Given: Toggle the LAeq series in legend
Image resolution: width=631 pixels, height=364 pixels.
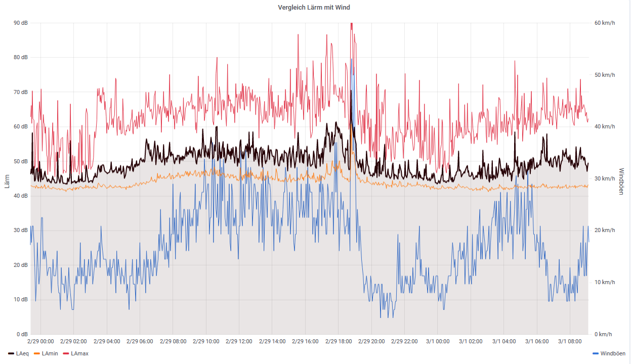Looking at the screenshot, I should point(22,353).
